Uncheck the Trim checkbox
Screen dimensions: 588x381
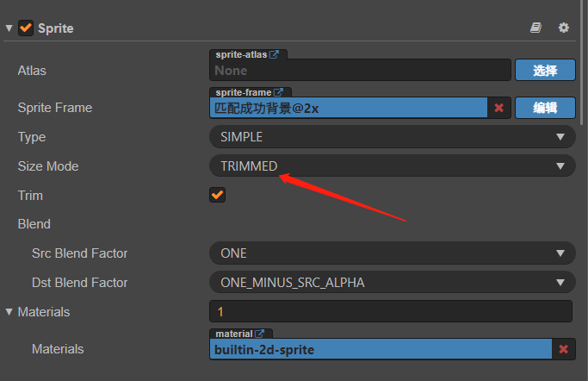click(217, 195)
